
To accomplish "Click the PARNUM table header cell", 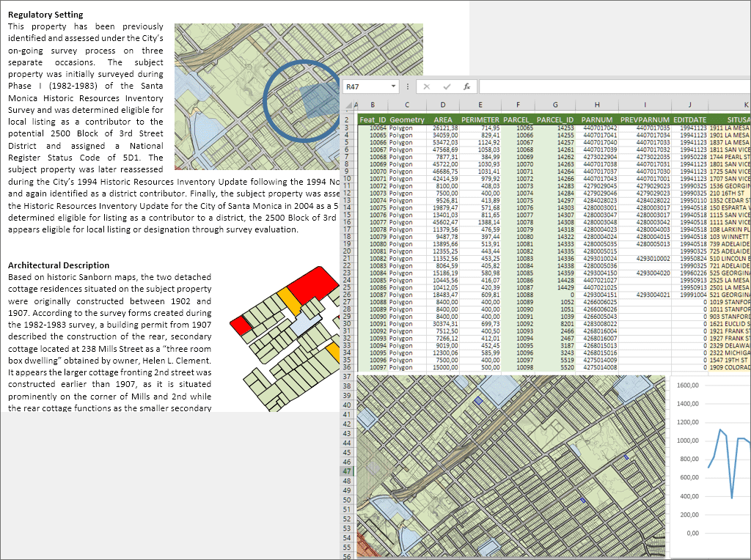I will coord(597,119).
